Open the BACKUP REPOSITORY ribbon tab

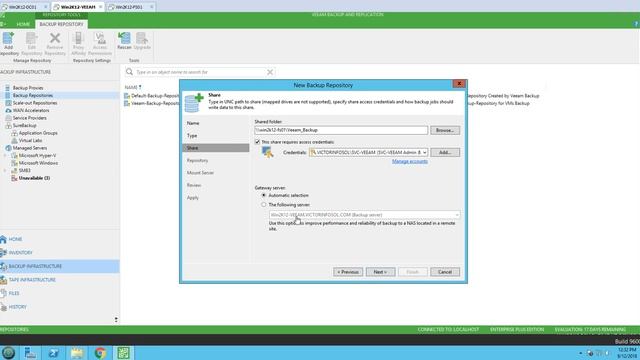(x=61, y=24)
